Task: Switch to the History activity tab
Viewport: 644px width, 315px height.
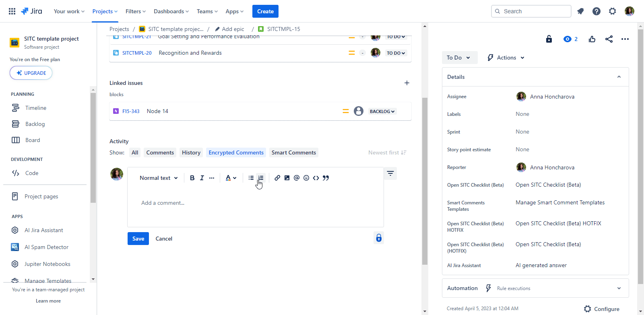Action: 191,152
